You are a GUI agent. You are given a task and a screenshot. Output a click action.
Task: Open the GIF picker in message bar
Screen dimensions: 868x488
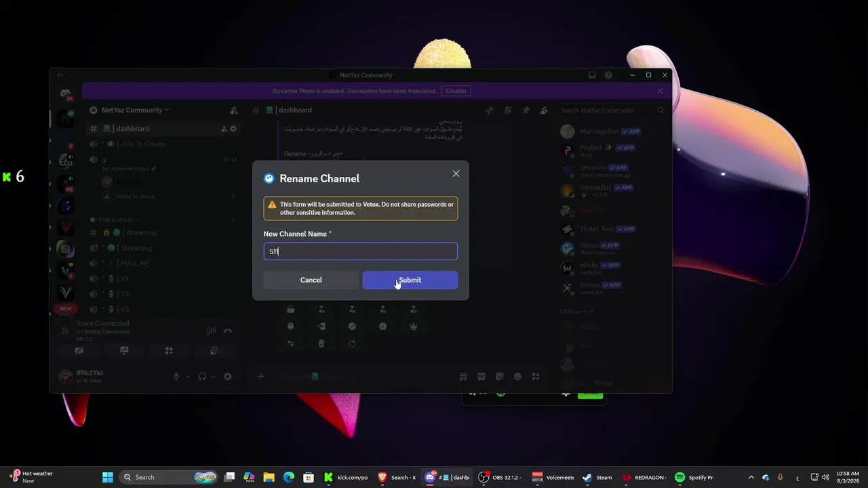point(481,377)
